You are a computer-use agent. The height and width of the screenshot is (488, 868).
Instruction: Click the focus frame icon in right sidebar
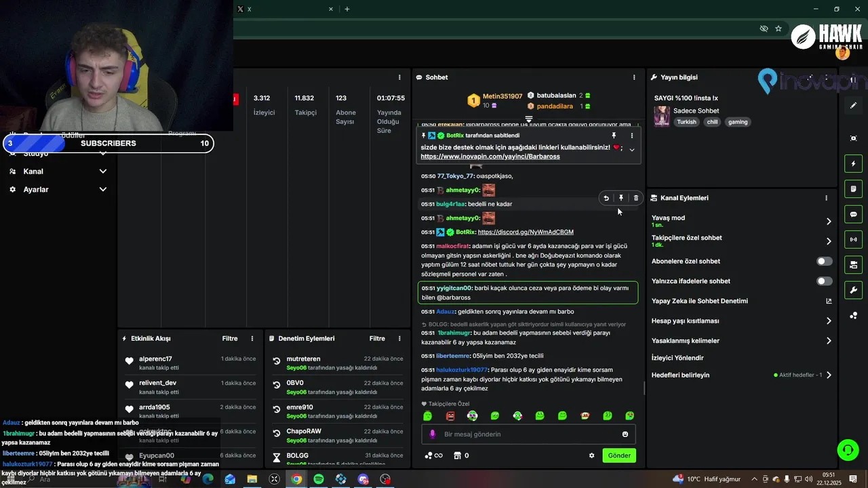click(x=854, y=138)
